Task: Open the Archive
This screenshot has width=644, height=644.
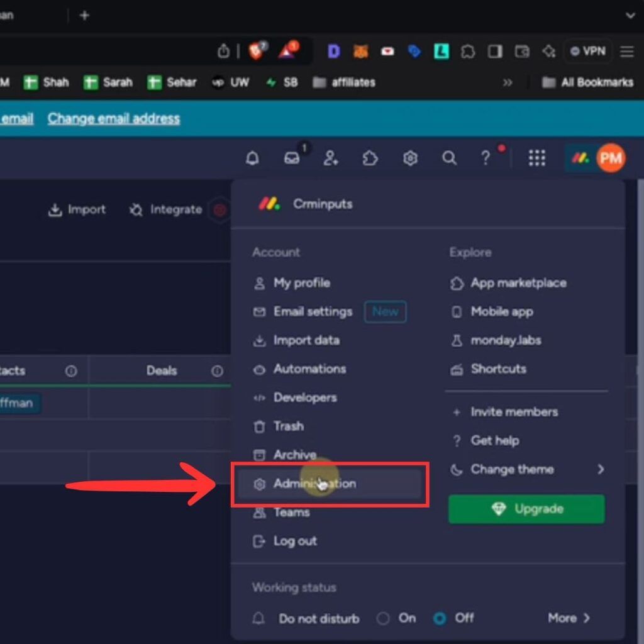Action: pos(285,455)
